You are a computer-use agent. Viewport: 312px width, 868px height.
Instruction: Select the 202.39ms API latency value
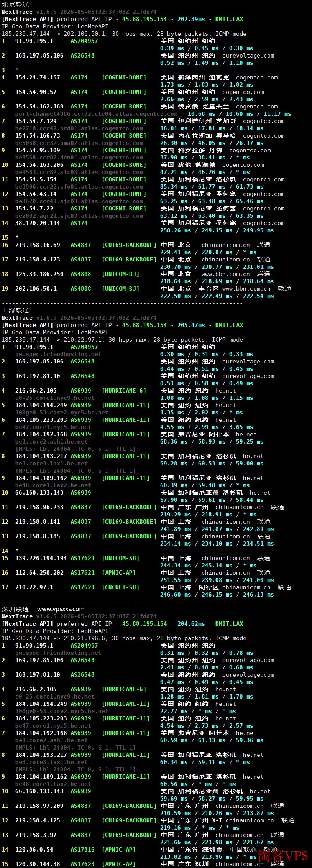(x=191, y=19)
